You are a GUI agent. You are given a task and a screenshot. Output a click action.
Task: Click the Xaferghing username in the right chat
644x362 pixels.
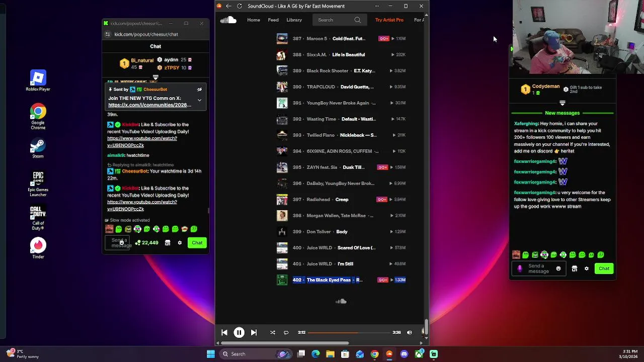tap(526, 124)
